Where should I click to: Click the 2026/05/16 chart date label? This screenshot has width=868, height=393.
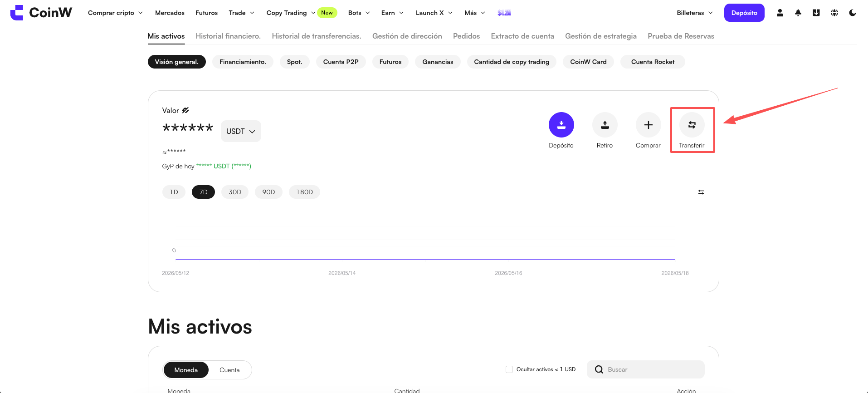[x=508, y=273]
